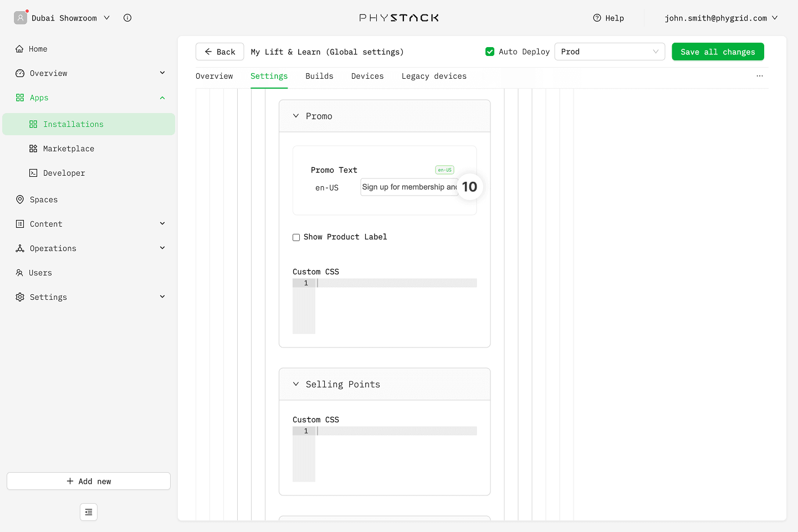Click the Overview gauge icon
798x532 pixels.
click(20, 73)
